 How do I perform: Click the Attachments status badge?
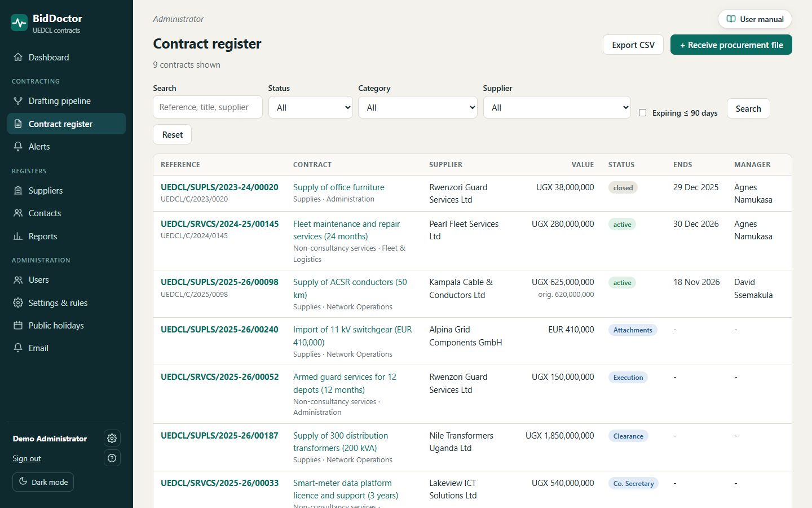(633, 330)
